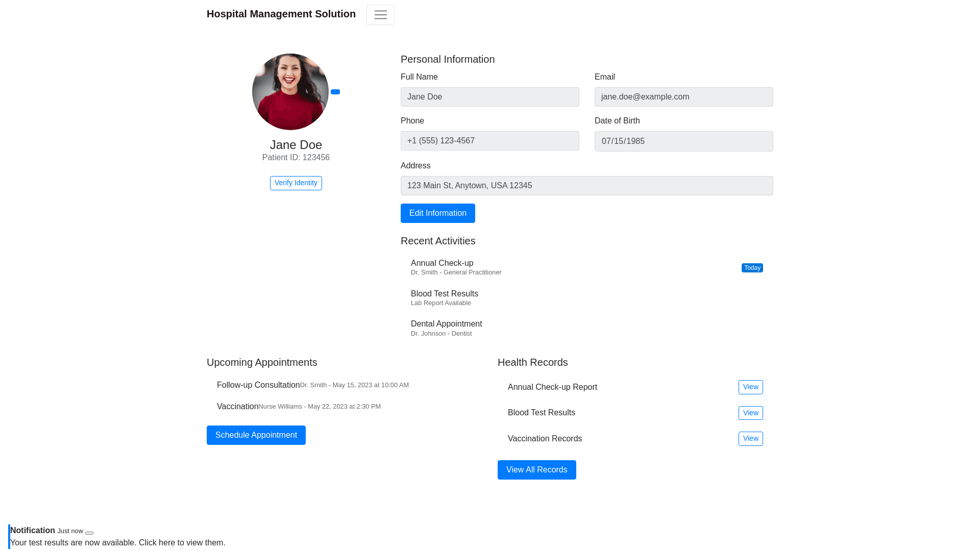980x551 pixels.
Task: View the Blood Test Results record
Action: [x=750, y=413]
